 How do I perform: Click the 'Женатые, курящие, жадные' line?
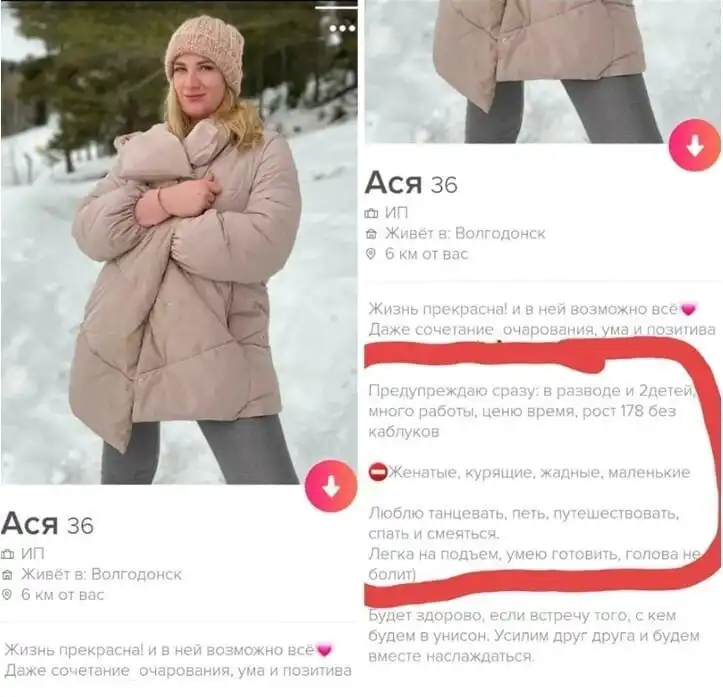[539, 473]
